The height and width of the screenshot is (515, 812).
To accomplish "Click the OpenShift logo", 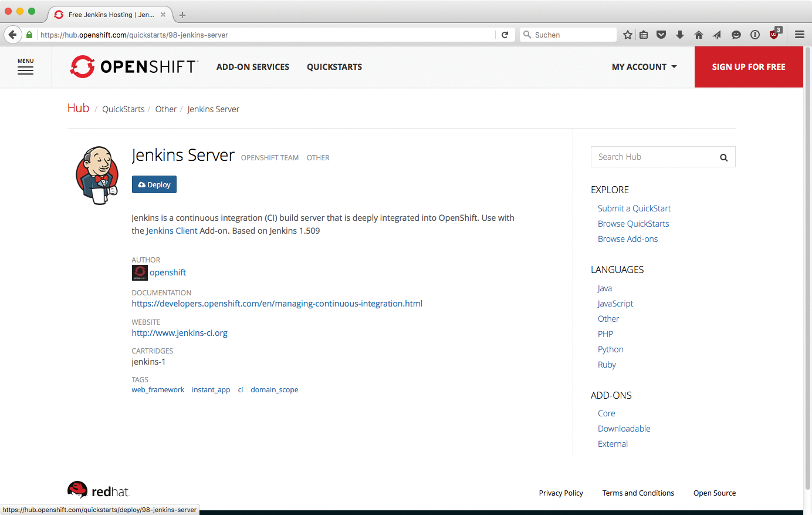I will [134, 67].
